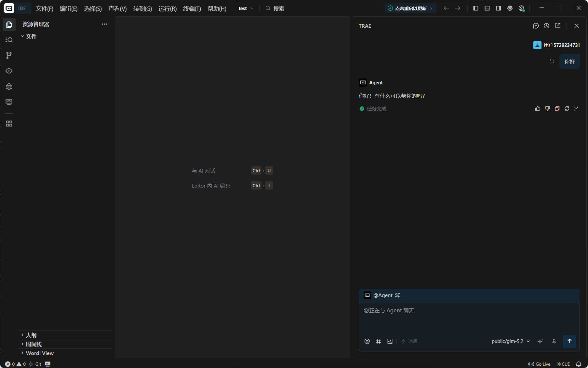Open the 转到(G) menu

coord(142,8)
